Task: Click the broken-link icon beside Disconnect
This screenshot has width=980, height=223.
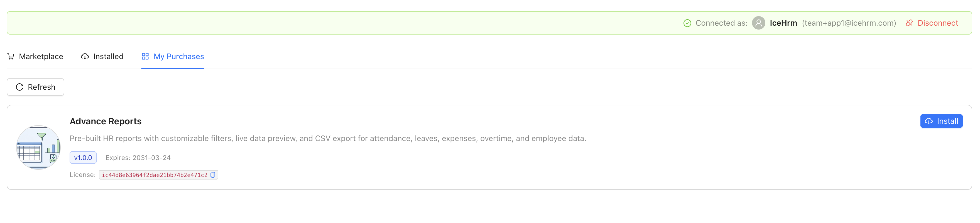Action: tap(909, 23)
